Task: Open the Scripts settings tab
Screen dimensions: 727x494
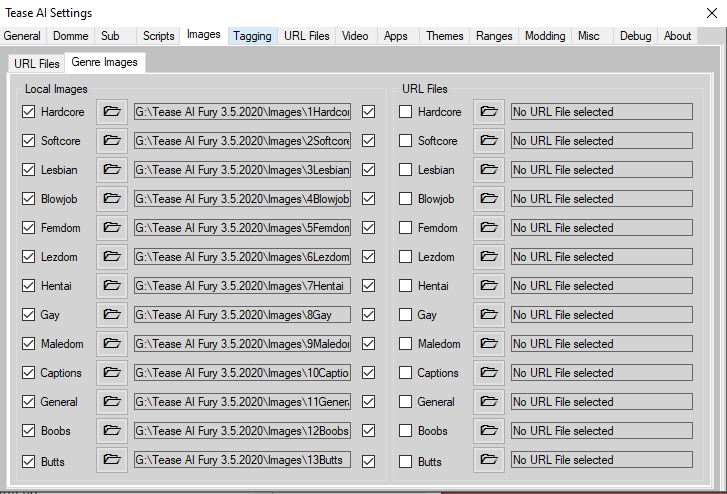Action: coord(158,36)
